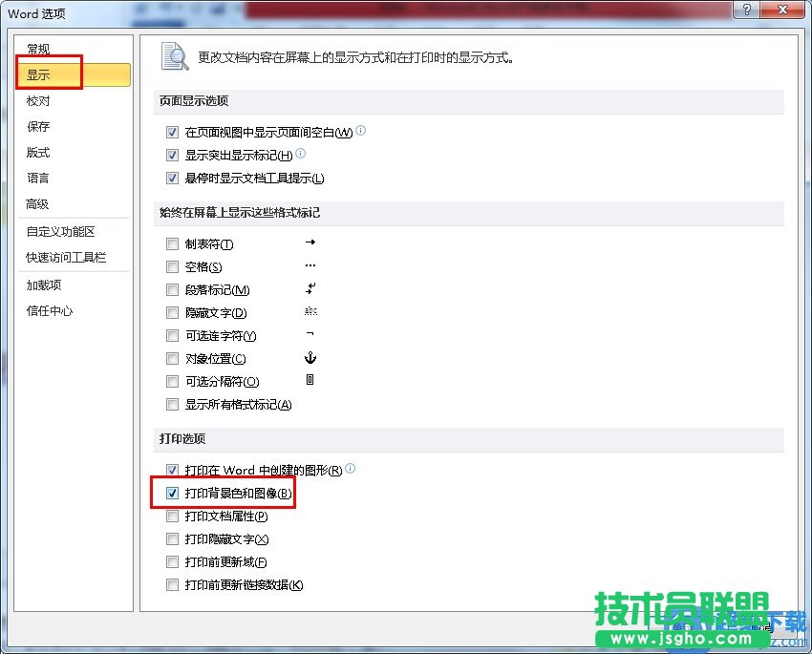The width and height of the screenshot is (812, 654).
Task: Check the 显示所有格式标记 box
Action: [173, 405]
